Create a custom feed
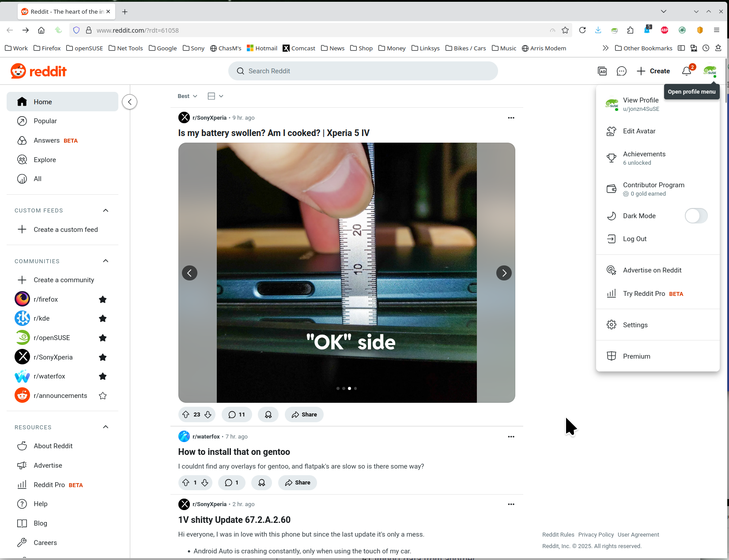 pos(62,230)
